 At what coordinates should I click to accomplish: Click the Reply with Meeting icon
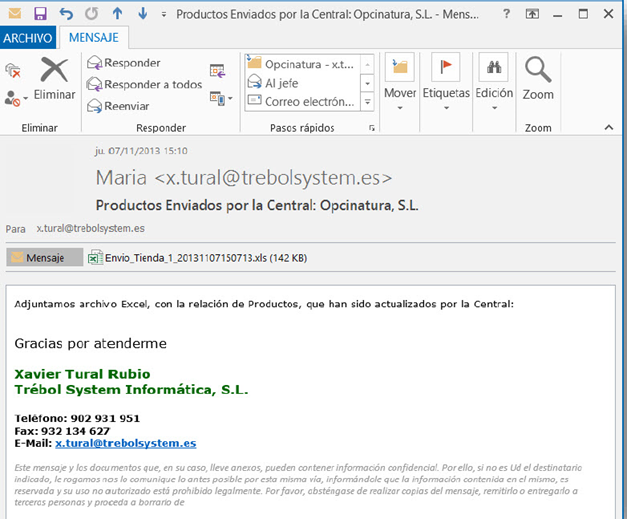(218, 71)
